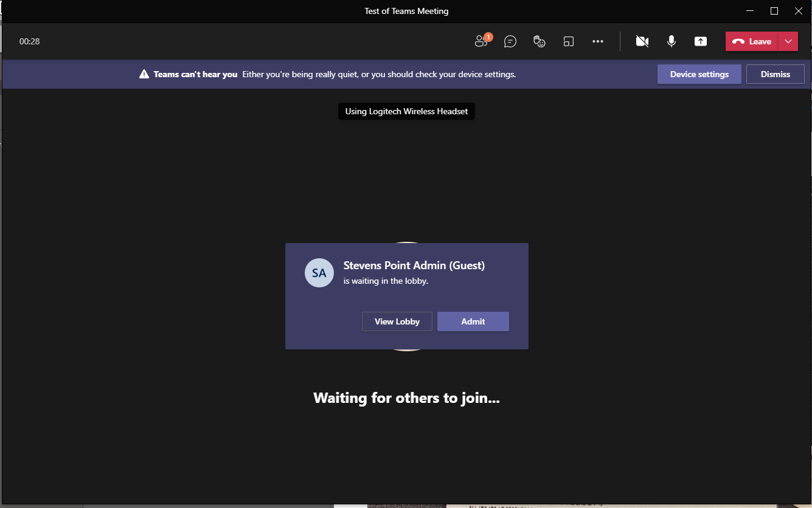Mute the microphone
812x508 pixels.
pos(671,41)
